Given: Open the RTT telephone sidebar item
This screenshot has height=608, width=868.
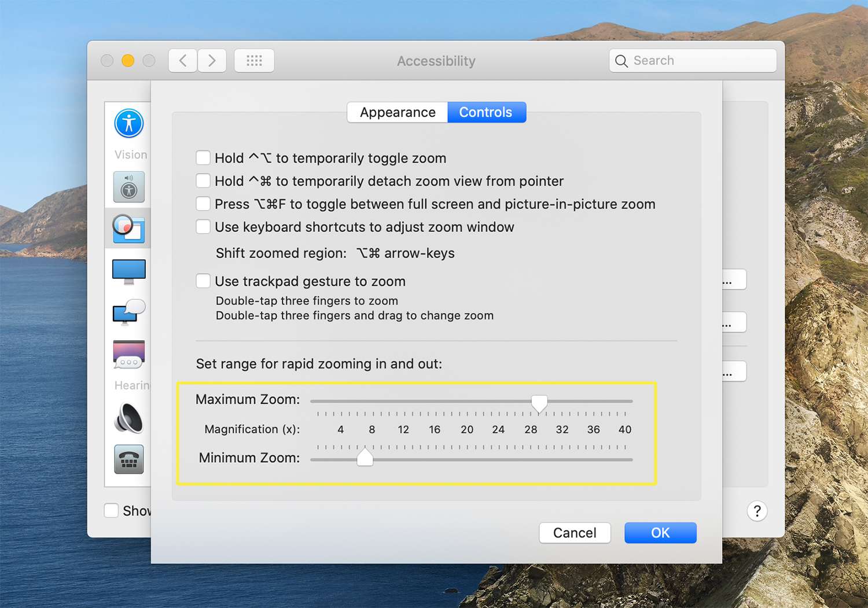Looking at the screenshot, I should click(x=128, y=459).
